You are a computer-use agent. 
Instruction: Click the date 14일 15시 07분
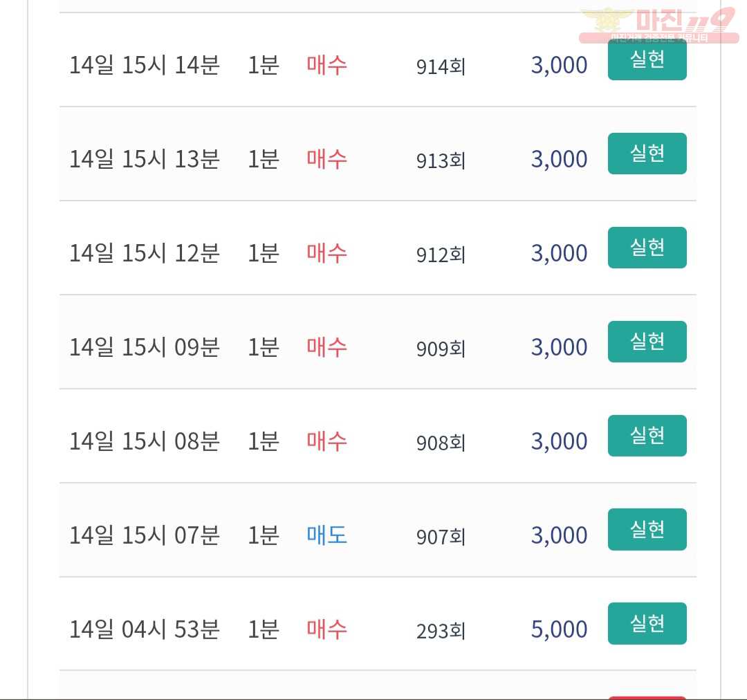point(145,535)
